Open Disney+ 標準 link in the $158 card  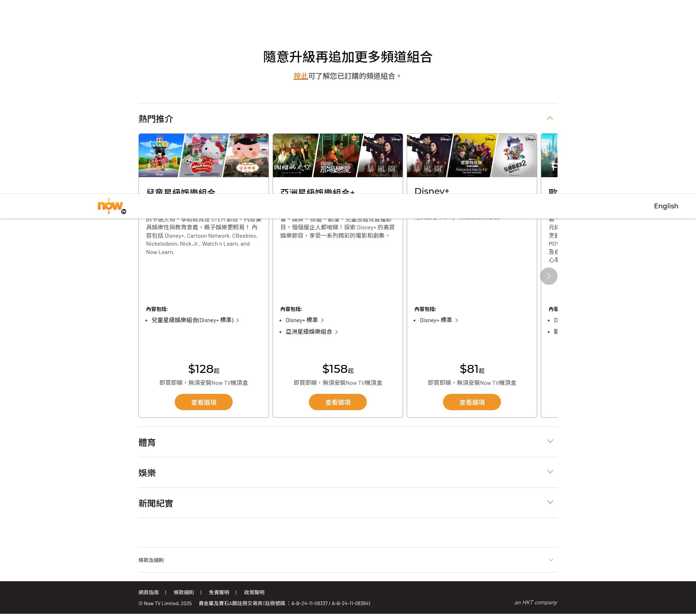click(305, 320)
